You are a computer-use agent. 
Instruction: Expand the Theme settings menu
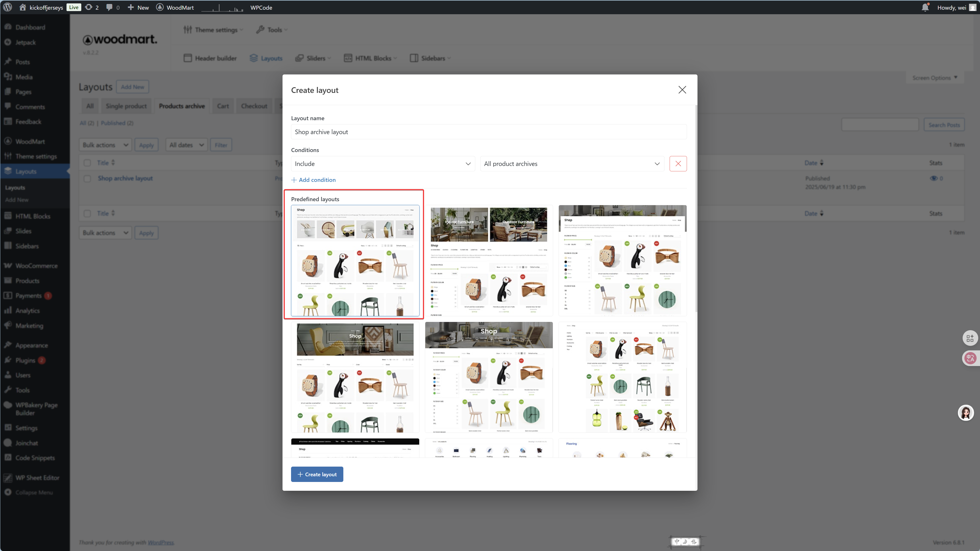[x=213, y=30]
